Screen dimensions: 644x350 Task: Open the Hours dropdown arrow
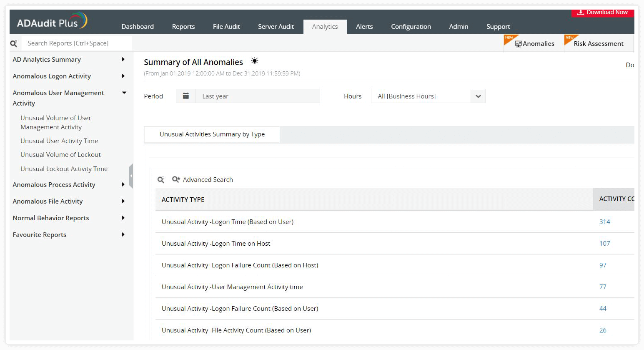(x=478, y=96)
